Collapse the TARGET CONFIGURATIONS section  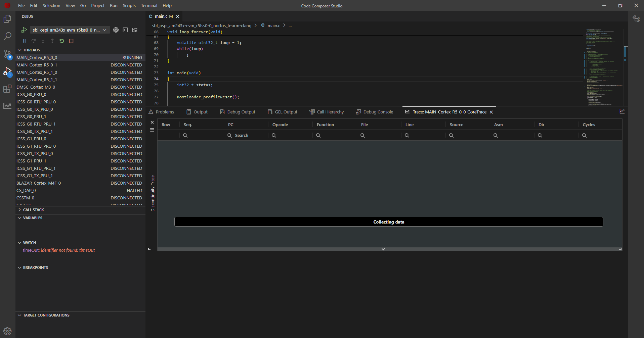pyautogui.click(x=19, y=315)
